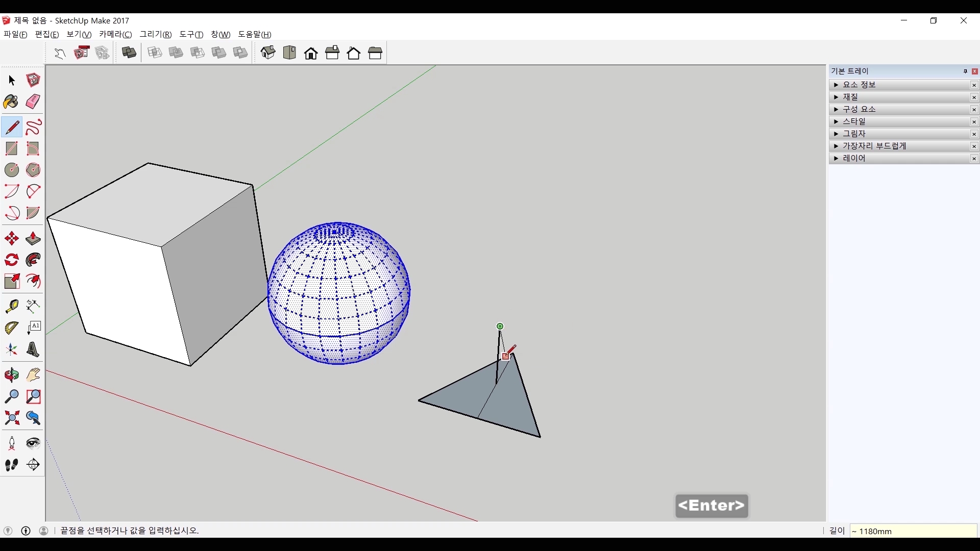The height and width of the screenshot is (551, 980).
Task: Toggle auto-hide pin on 기본 트레이
Action: pos(965,71)
